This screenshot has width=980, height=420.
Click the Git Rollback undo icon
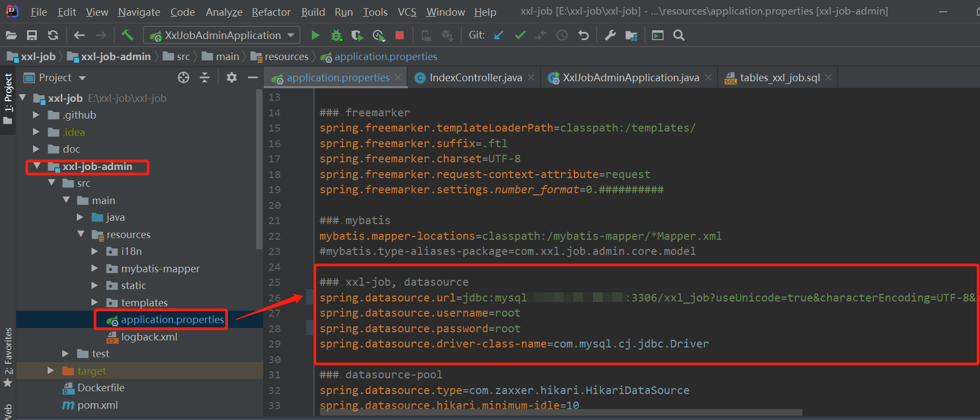click(583, 35)
